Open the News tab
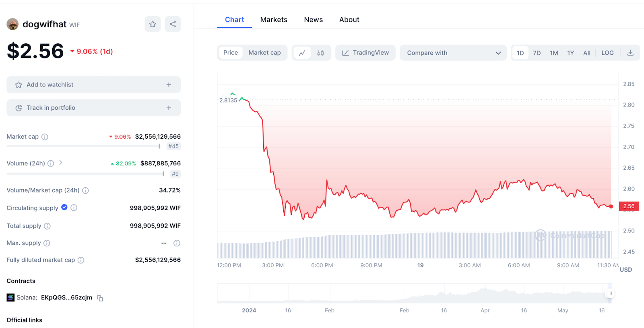 314,20
